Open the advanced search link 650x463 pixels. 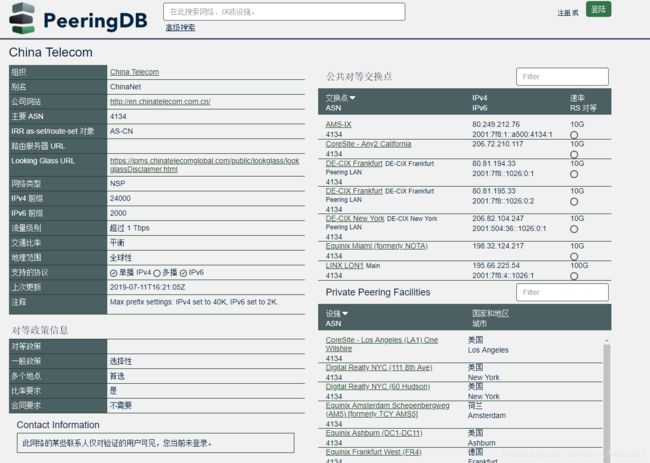[x=180, y=28]
